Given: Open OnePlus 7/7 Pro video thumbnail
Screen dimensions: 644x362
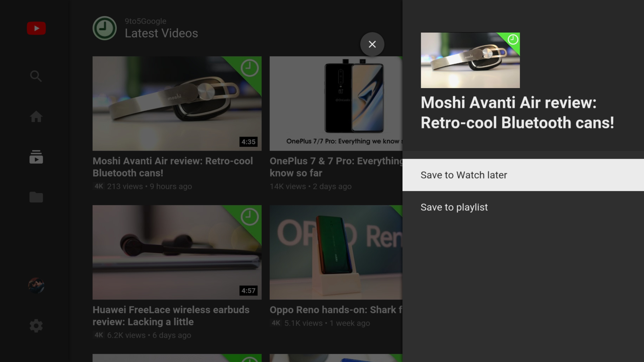Looking at the screenshot, I should pos(336,103).
